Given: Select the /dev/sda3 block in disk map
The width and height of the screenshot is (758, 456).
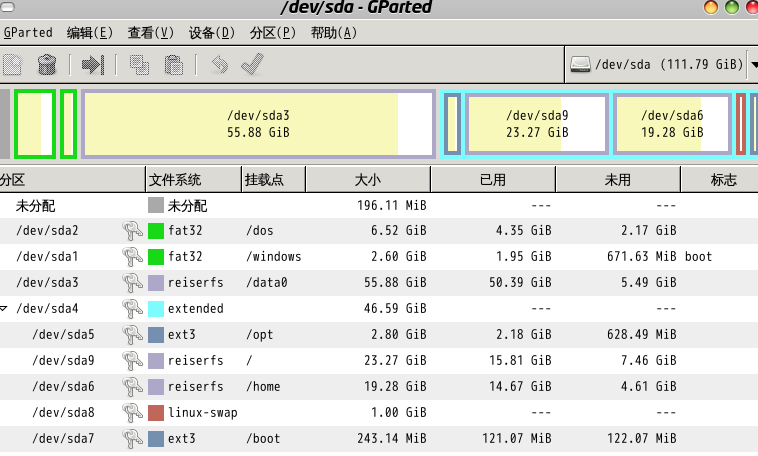Looking at the screenshot, I should click(x=258, y=124).
